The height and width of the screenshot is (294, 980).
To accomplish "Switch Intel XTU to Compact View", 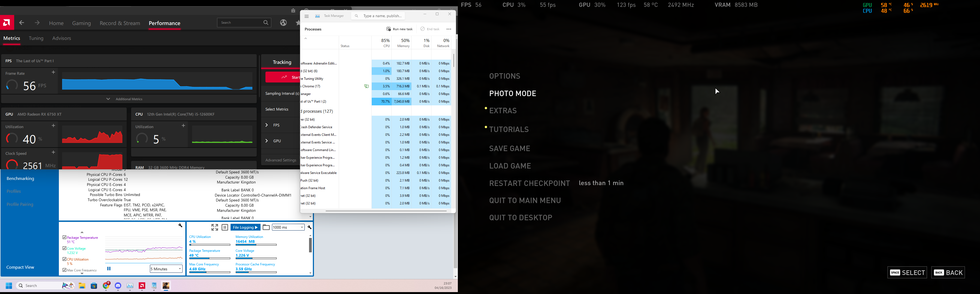I will [20, 267].
